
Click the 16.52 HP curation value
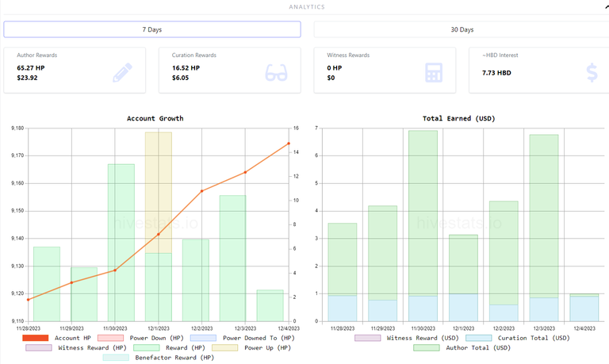click(186, 68)
